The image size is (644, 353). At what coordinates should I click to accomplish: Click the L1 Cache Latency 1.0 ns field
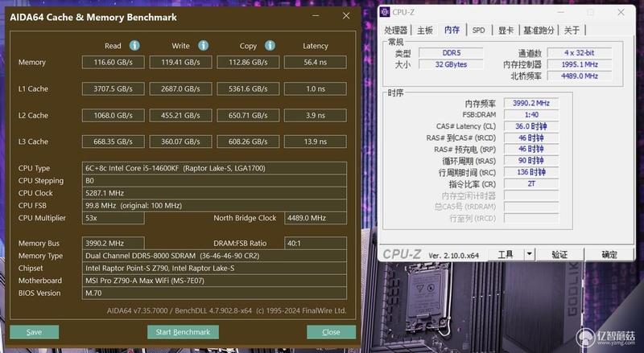[316, 88]
